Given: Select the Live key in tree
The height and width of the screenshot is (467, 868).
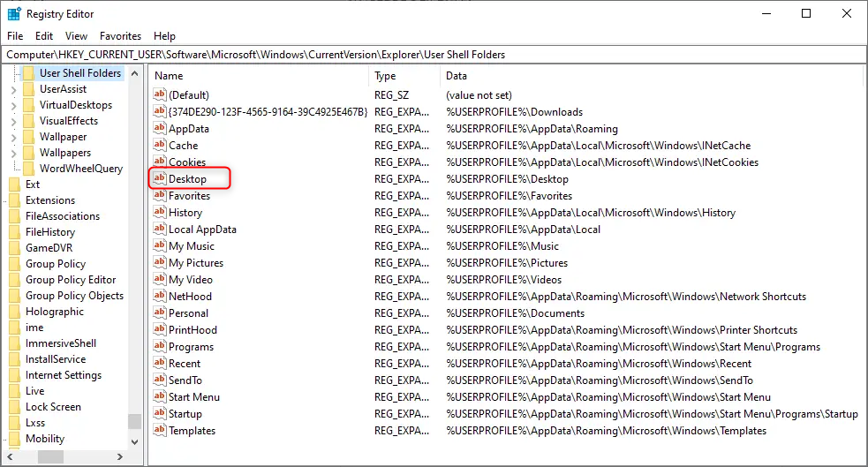Looking at the screenshot, I should click(x=34, y=391).
